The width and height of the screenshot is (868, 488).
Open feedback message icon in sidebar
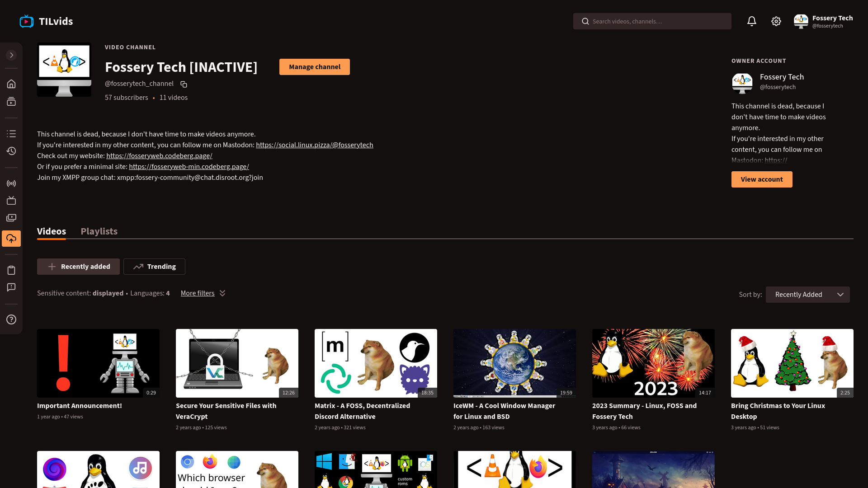coord(11,287)
